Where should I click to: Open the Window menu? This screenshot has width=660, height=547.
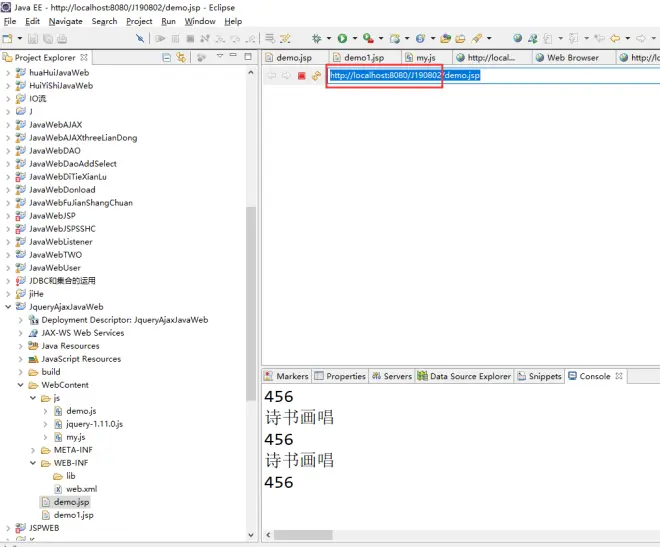coord(200,21)
